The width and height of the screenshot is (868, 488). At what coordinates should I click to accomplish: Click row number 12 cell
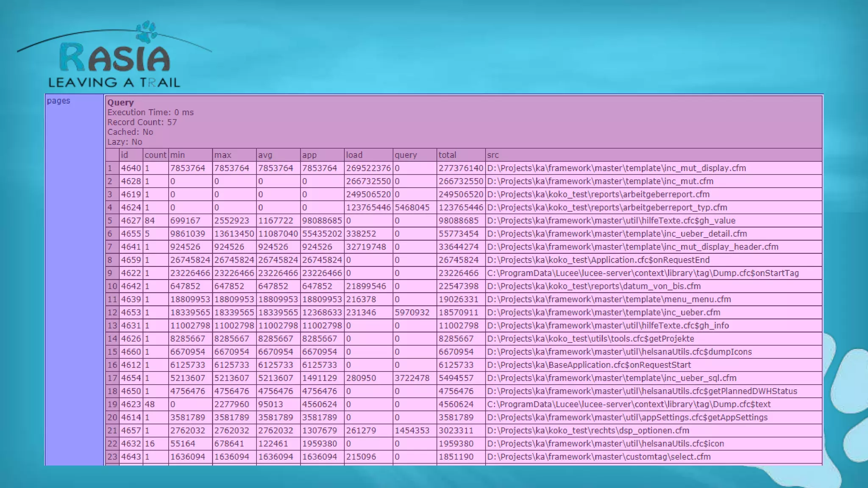tap(112, 313)
